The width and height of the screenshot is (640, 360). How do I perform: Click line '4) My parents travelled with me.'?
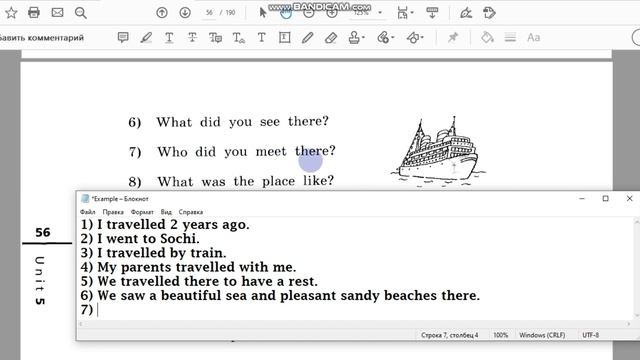pos(188,267)
